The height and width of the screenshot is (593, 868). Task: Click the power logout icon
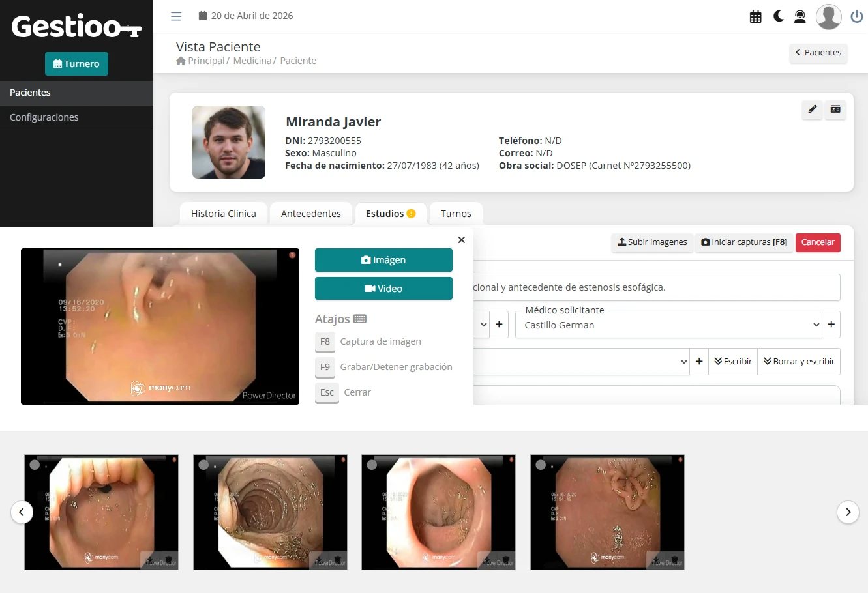[857, 17]
